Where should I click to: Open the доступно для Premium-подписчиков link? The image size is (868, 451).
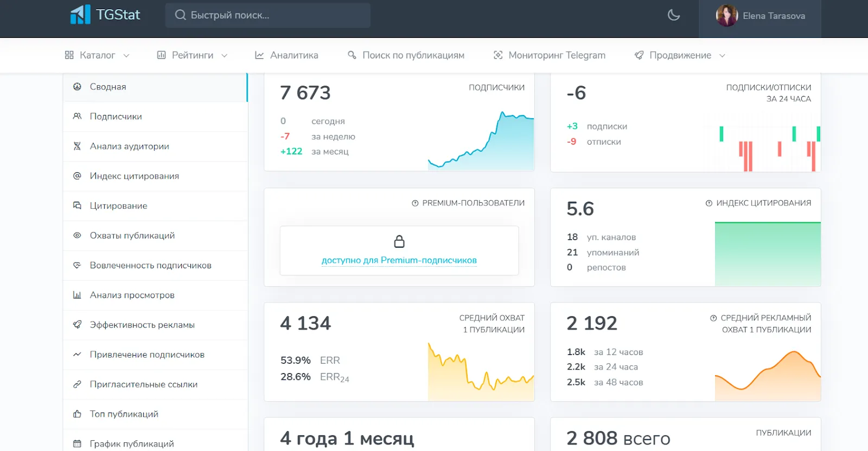[399, 260]
